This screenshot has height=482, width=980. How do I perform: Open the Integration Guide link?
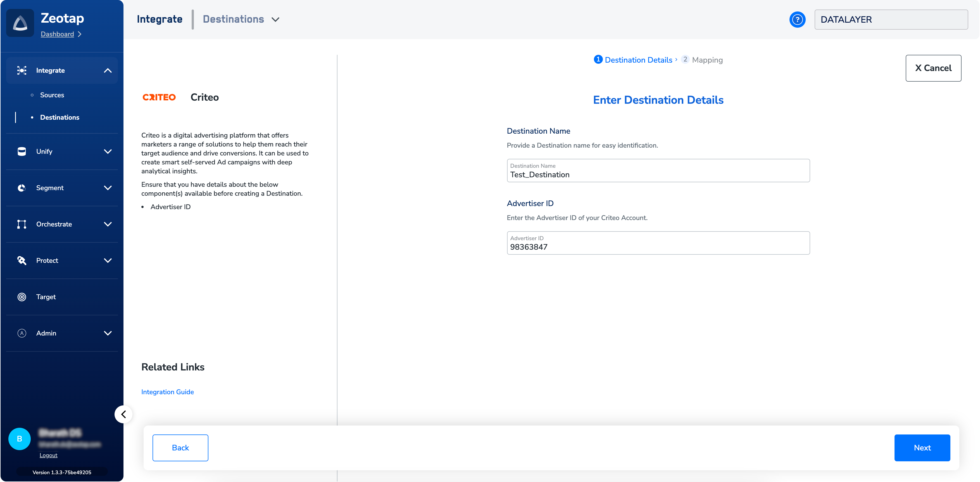tap(167, 392)
